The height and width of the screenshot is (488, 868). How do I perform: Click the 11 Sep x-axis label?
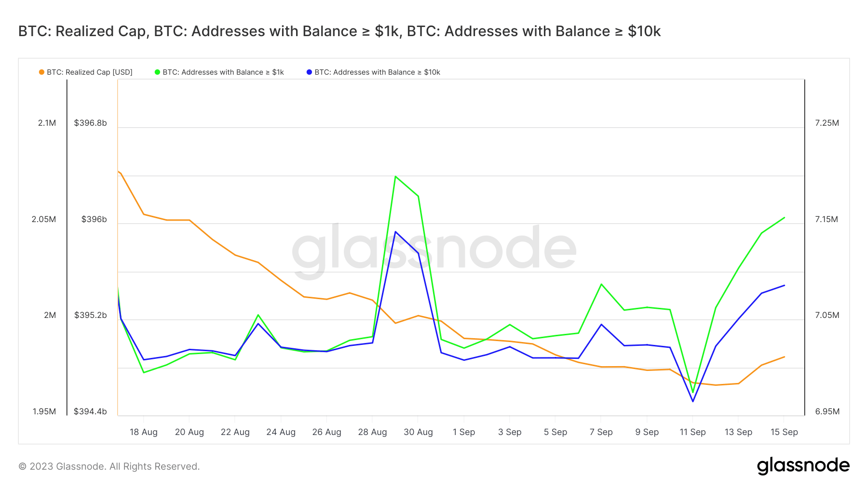(692, 432)
